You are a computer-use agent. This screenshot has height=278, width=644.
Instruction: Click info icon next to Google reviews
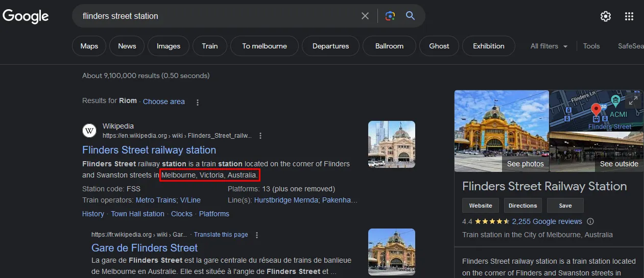591,221
